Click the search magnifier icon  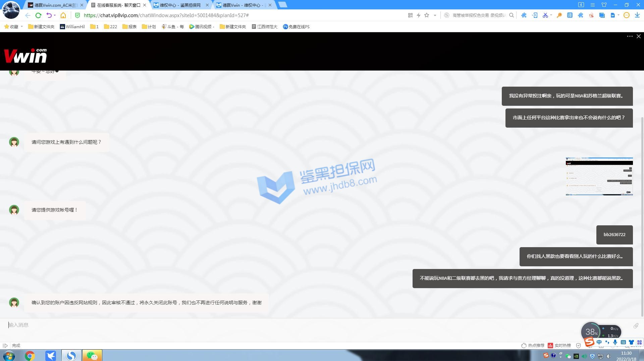(x=512, y=15)
